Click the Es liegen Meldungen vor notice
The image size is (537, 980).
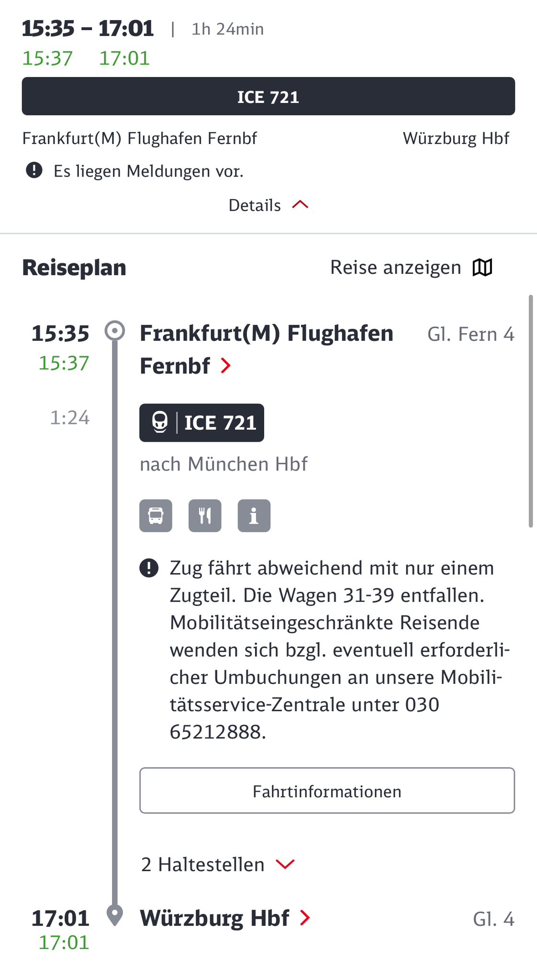click(148, 171)
